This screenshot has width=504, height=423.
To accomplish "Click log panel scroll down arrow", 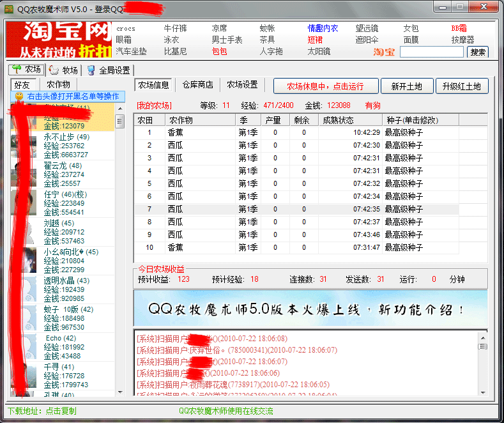I will [483, 392].
